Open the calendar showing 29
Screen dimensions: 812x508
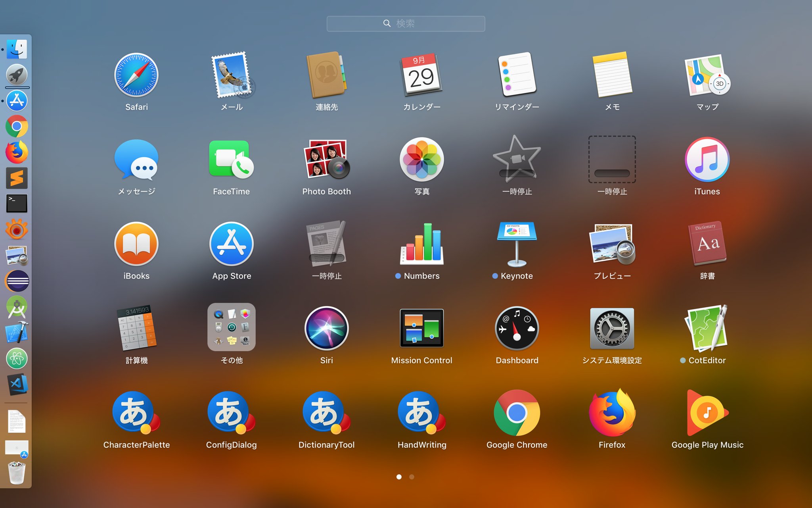point(421,75)
